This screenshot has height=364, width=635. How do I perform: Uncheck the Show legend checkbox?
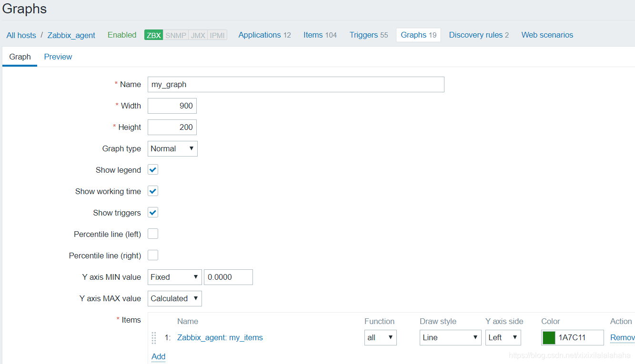coord(153,170)
